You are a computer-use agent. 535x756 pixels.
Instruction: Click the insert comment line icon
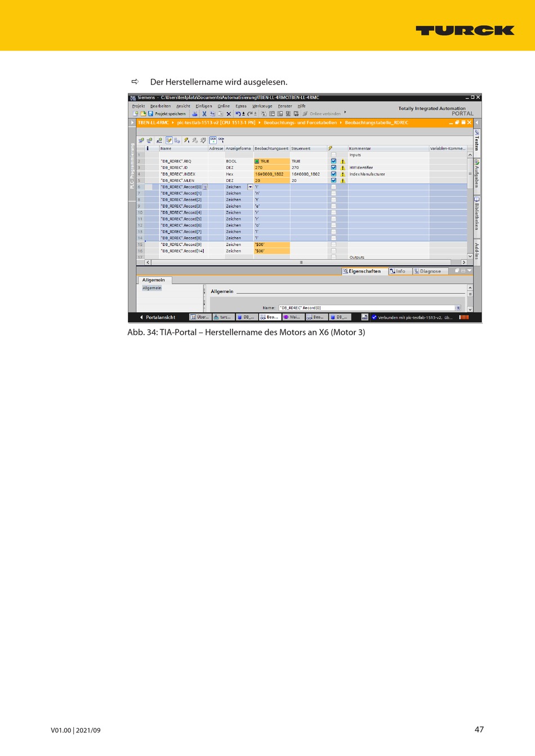[159, 140]
